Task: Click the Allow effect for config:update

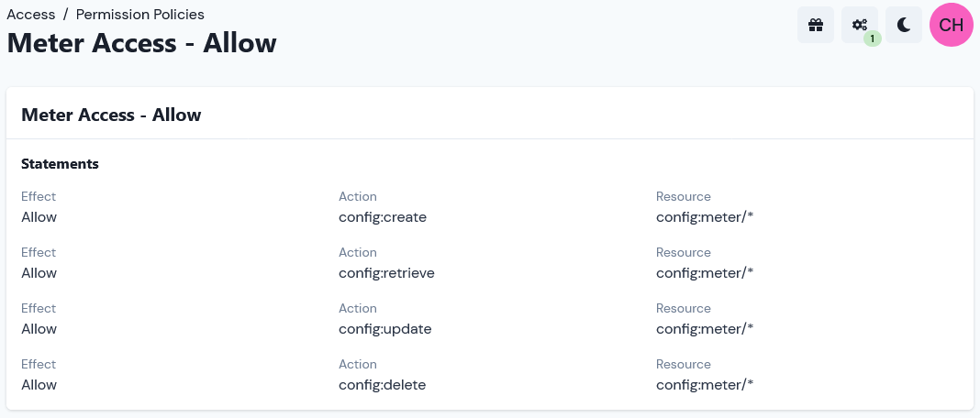Action: tap(39, 329)
